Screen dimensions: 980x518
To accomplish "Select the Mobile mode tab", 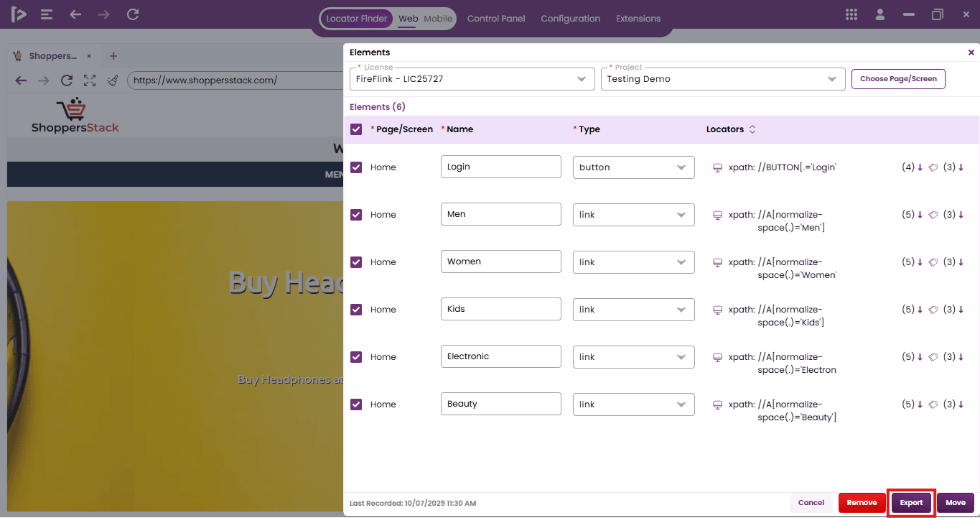I will 438,19.
